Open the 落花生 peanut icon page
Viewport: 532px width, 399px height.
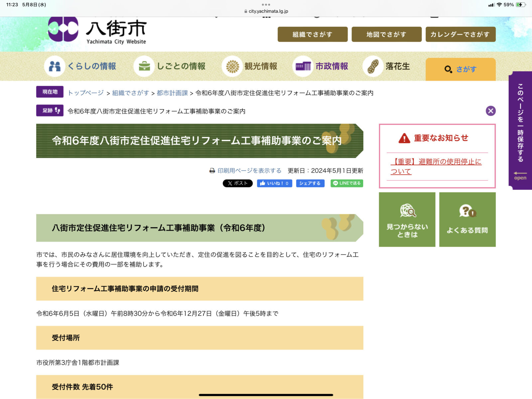click(373, 66)
